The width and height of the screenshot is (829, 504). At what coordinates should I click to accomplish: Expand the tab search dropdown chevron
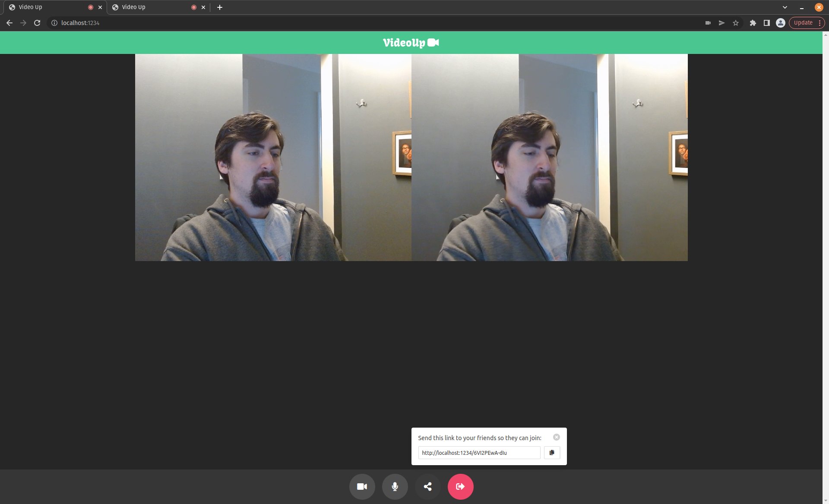coord(785,7)
